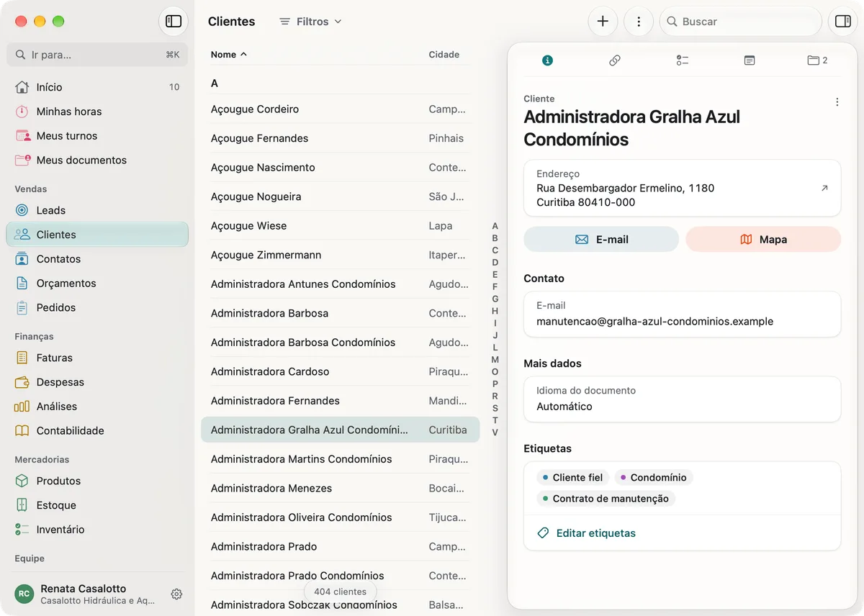The width and height of the screenshot is (864, 616).
Task: Open Contatos section
Action: [x=97, y=259]
